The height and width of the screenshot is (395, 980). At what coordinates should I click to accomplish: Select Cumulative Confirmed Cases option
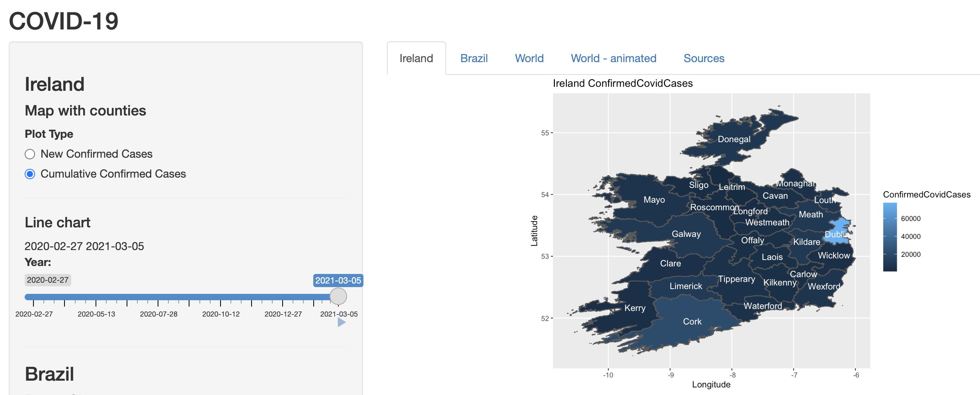[29, 174]
